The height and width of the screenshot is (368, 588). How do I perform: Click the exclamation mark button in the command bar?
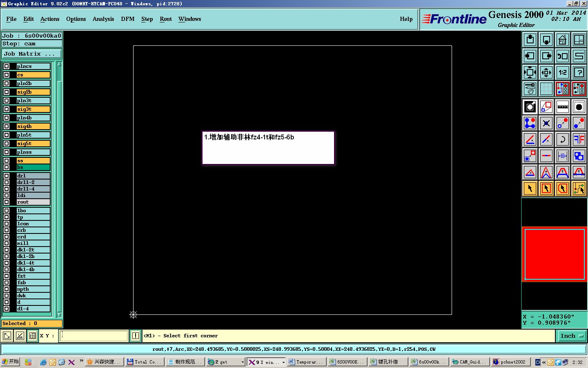[x=136, y=336]
